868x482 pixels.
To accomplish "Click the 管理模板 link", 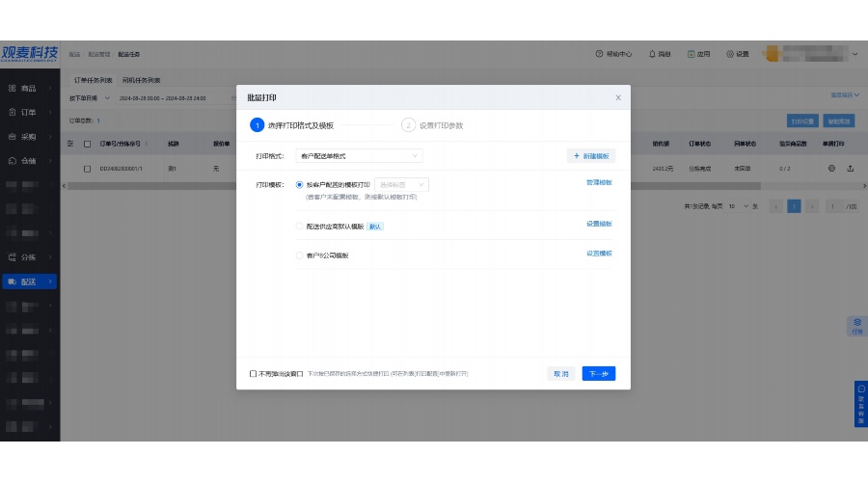I will (x=599, y=182).
